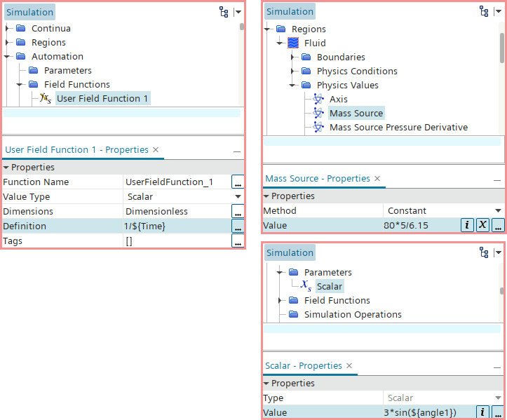Click the Fluid region icon
Screen dimensions: 507x420
pos(293,43)
